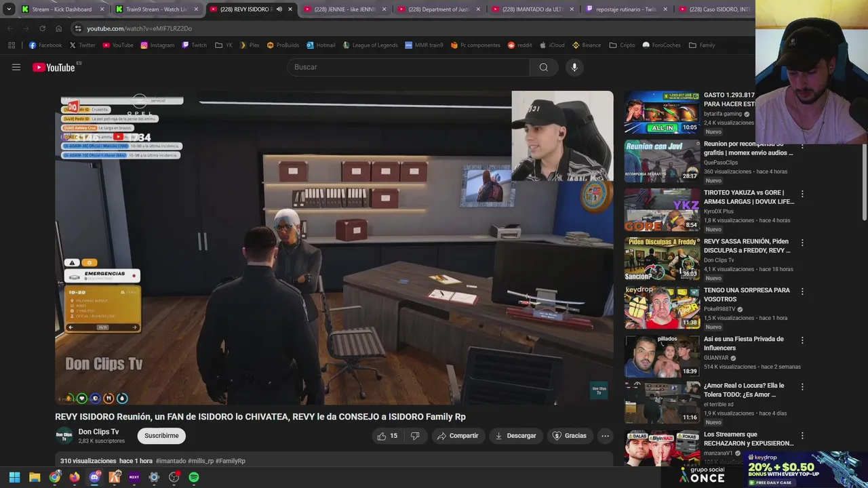Click the YouTube logo to go home

pyautogui.click(x=54, y=67)
